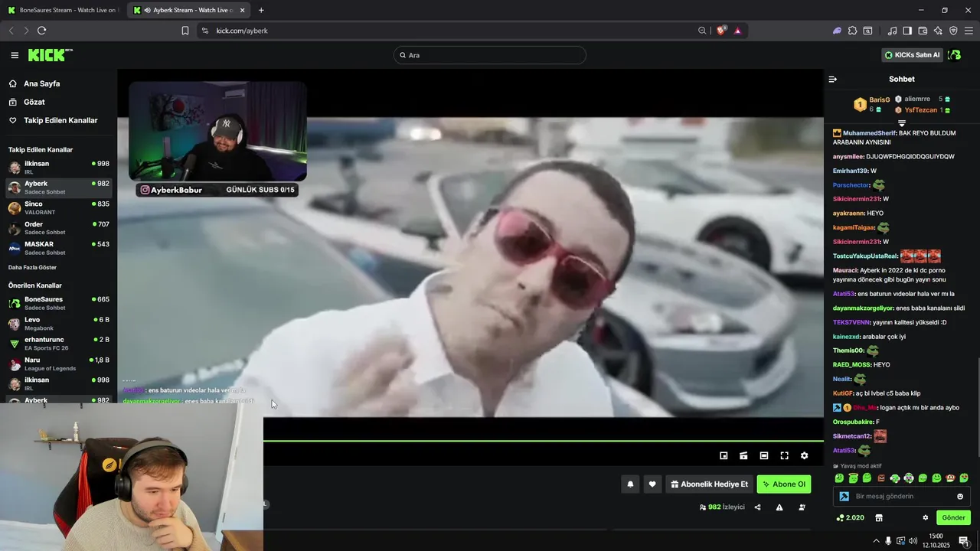The width and height of the screenshot is (980, 551).
Task: Open the channel points shop icon
Action: pos(879,518)
